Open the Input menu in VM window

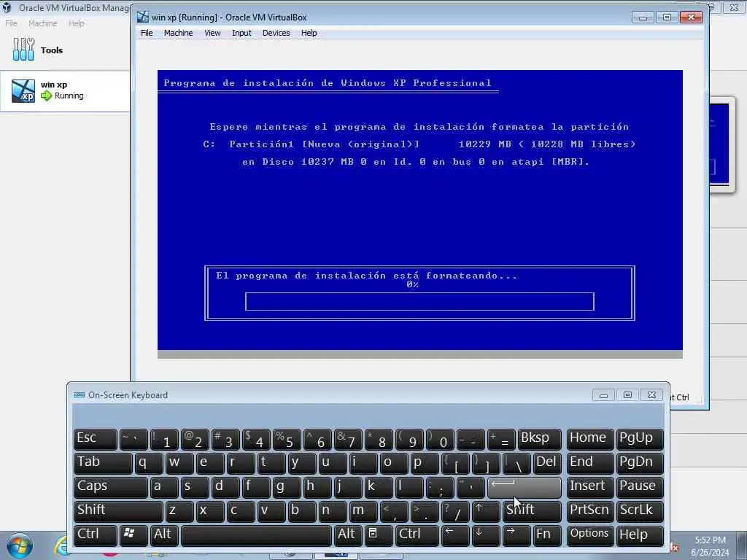241,33
